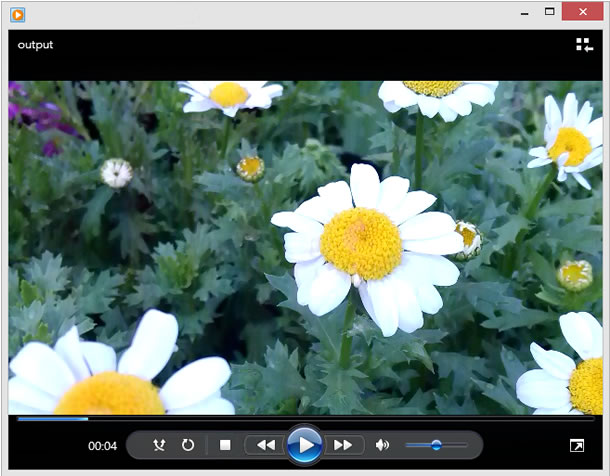Toggle repeat mode on
Image resolution: width=610 pixels, height=476 pixels.
coord(188,445)
